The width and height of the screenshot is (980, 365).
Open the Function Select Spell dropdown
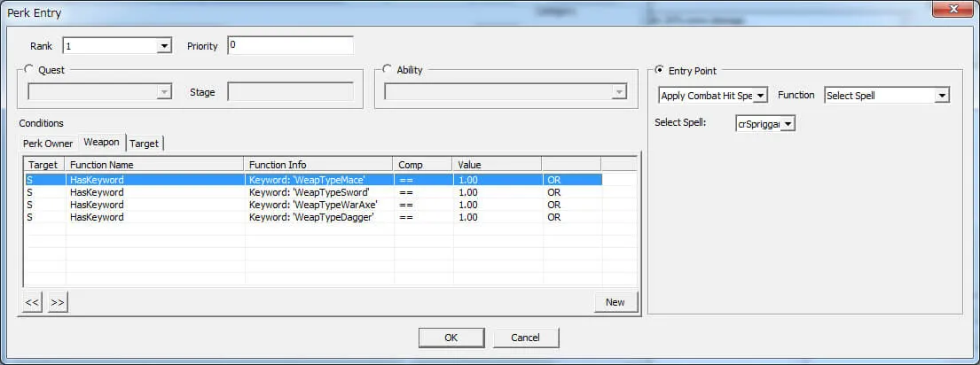click(941, 96)
